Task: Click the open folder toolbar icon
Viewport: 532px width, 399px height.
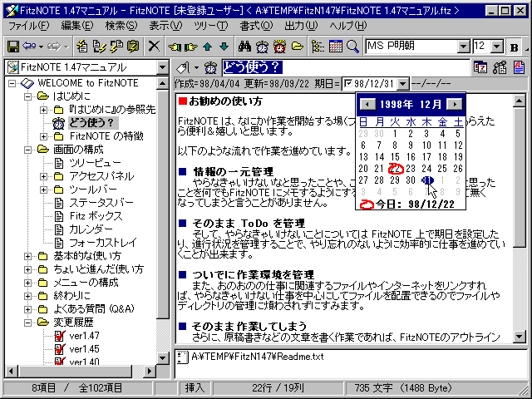Action: tap(298, 47)
